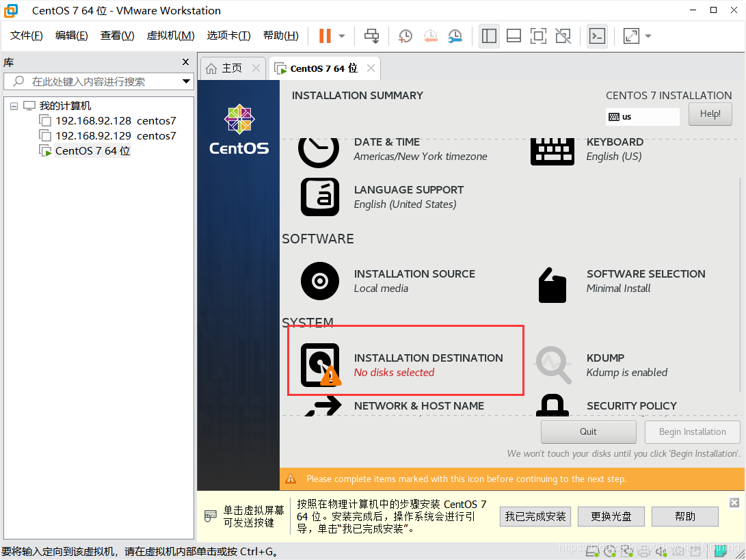
Task: Click the 更换光盘 button
Action: [611, 517]
